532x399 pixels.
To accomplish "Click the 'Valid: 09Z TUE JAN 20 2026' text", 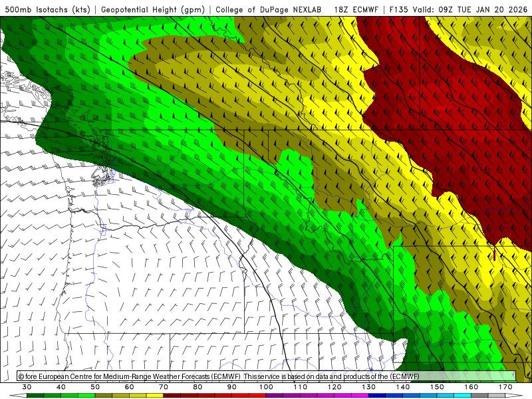I will [x=470, y=10].
